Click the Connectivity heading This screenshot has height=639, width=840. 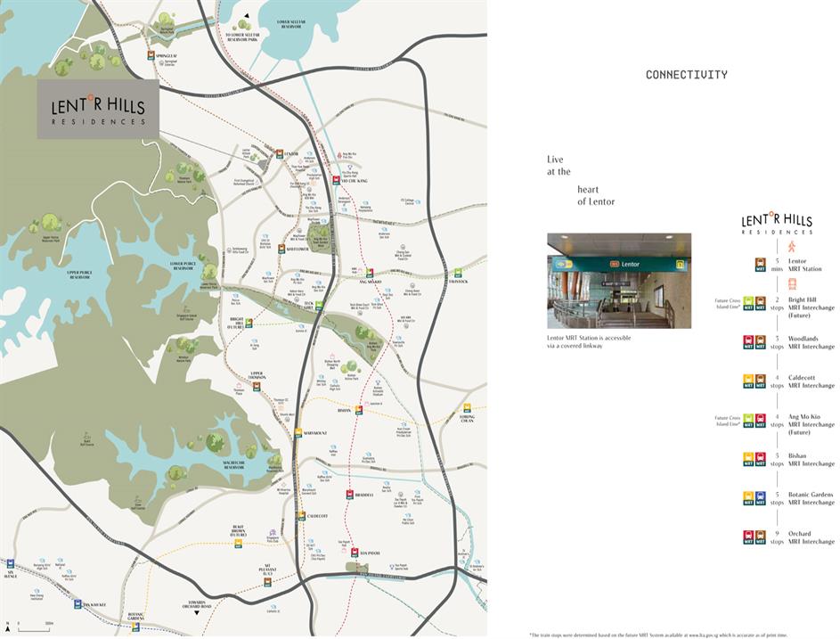pos(686,75)
